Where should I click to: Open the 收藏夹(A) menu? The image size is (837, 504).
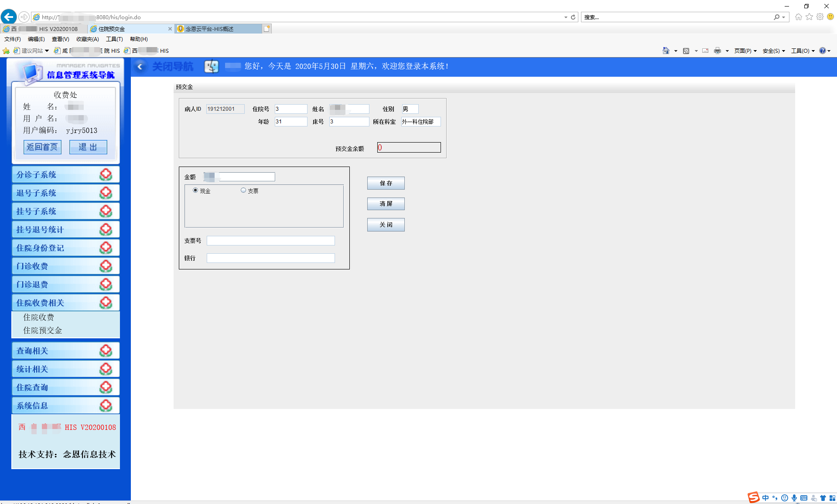pos(87,39)
